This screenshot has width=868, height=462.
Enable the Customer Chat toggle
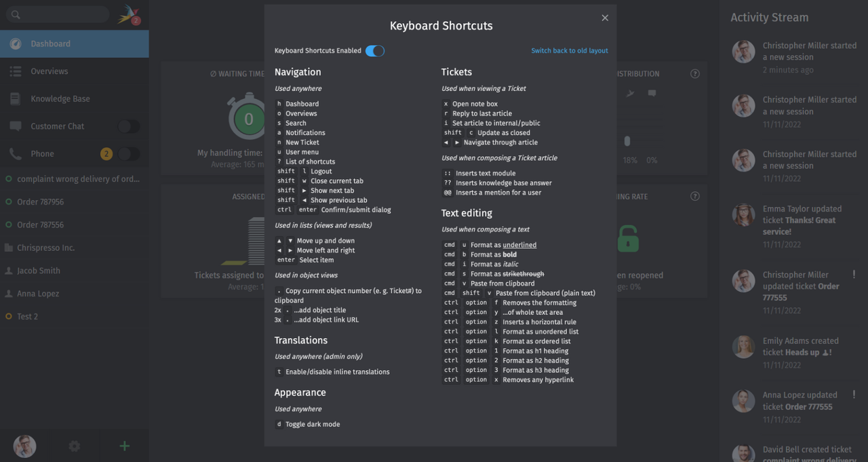coord(129,126)
